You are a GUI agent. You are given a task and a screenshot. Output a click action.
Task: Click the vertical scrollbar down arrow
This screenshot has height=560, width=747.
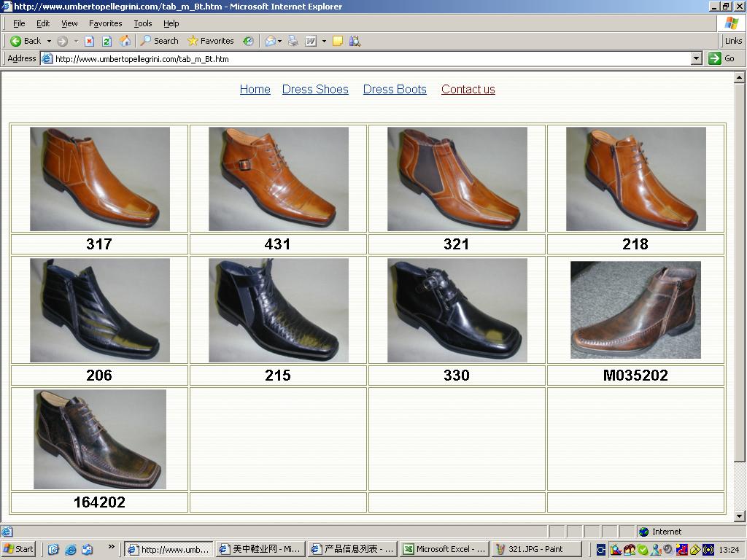pyautogui.click(x=740, y=516)
